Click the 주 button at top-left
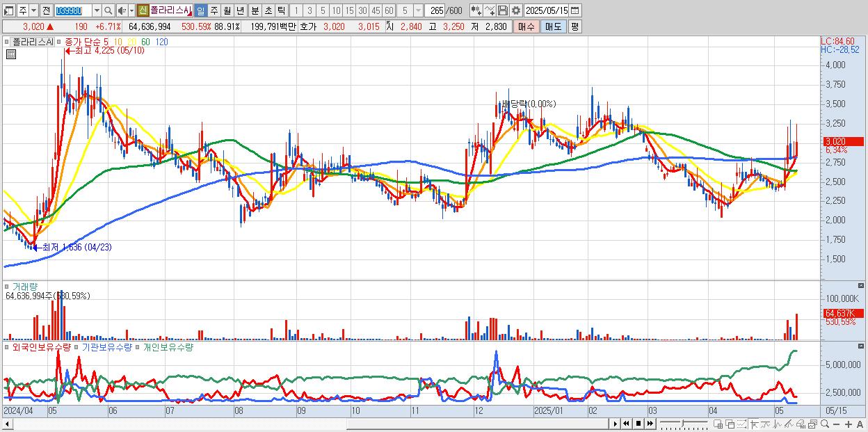This screenshot has height=432, width=868. pyautogui.click(x=22, y=10)
